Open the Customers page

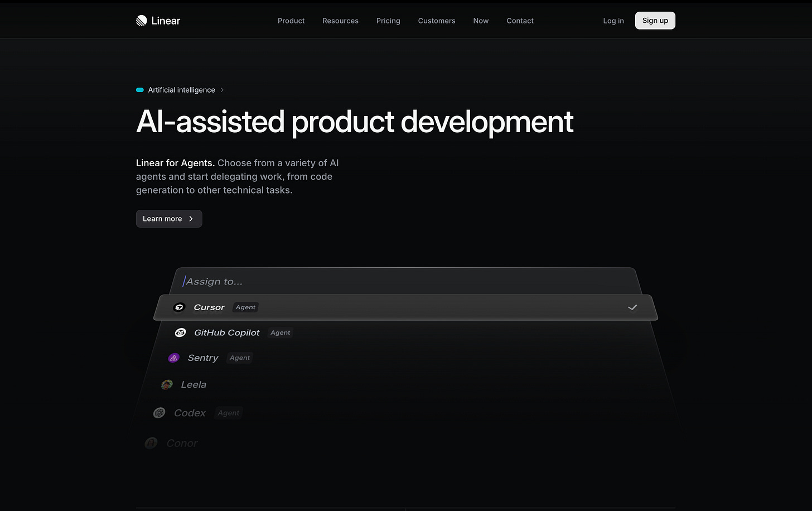[x=437, y=21]
